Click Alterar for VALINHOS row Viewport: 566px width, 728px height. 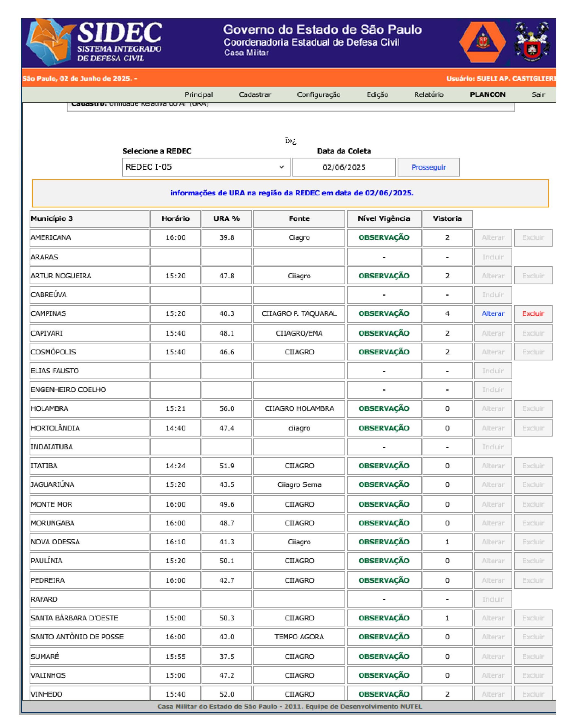[493, 675]
